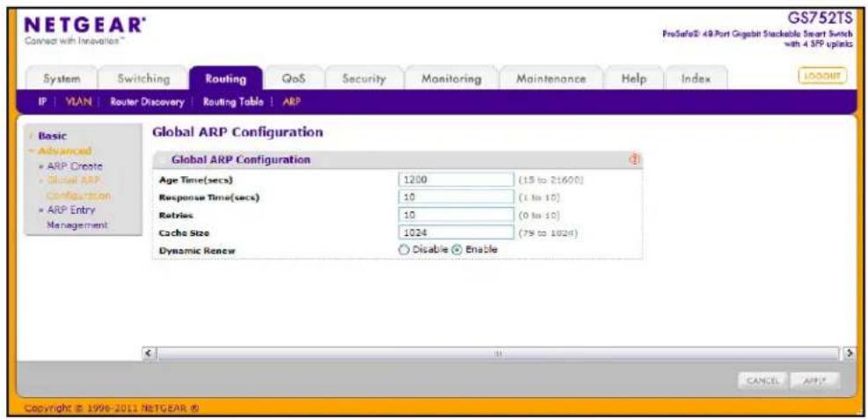Viewport: 868px width, 419px height.
Task: Go to the Security tab
Action: point(363,78)
